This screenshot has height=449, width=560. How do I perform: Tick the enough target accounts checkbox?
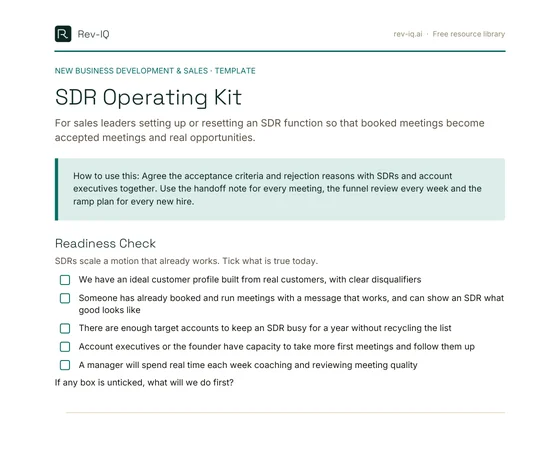pos(65,328)
